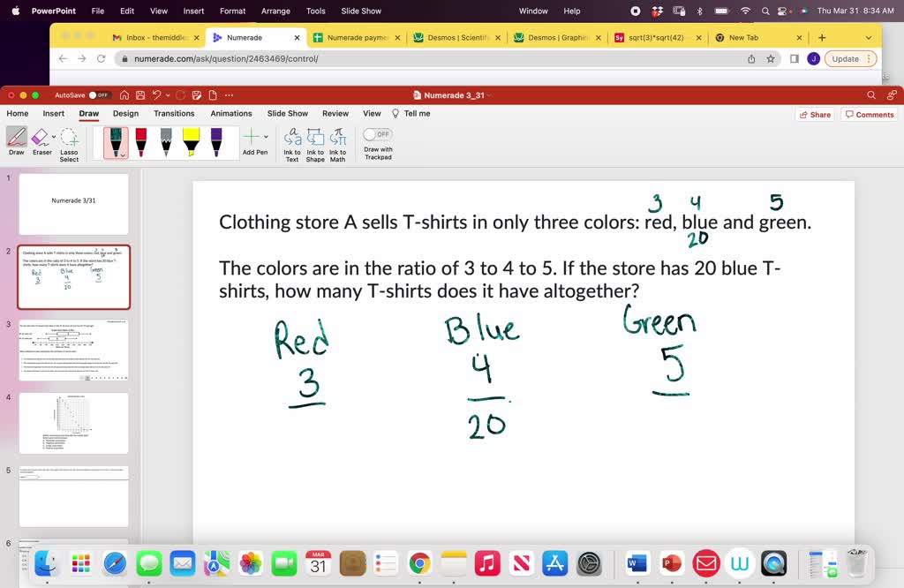Click the search icon in the title bar
904x588 pixels.
[x=870, y=94]
